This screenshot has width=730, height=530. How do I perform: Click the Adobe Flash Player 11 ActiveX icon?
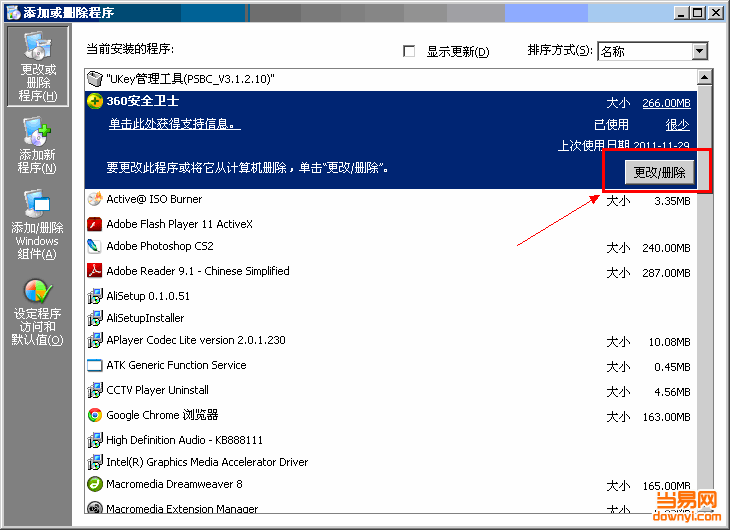tap(95, 224)
